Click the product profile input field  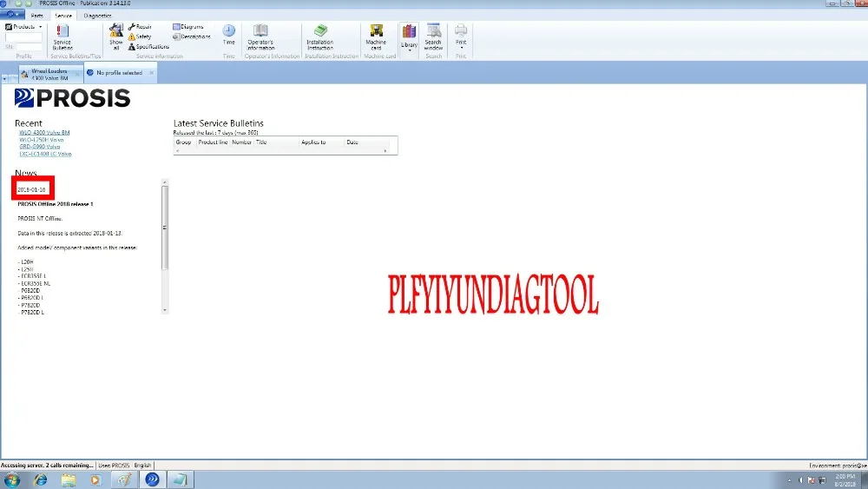coord(23,37)
